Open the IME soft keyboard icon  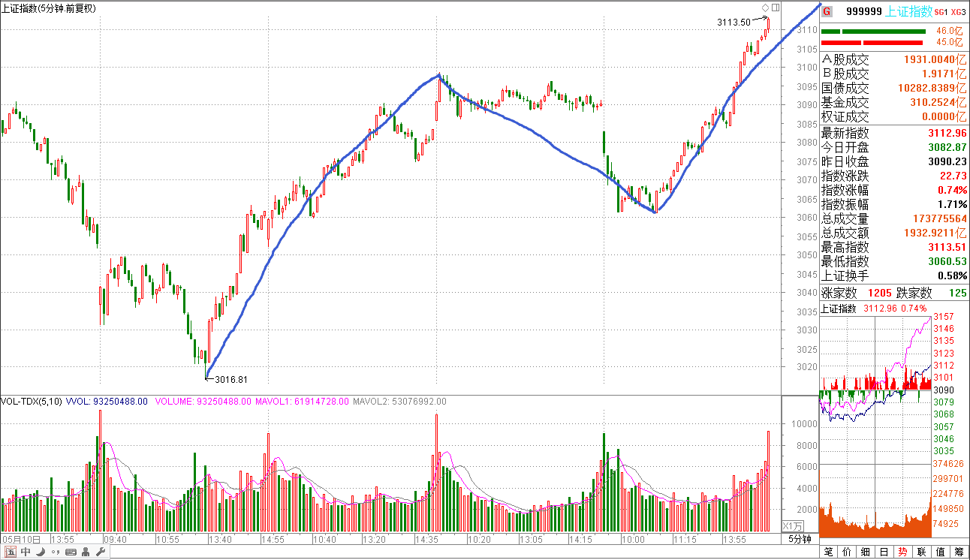click(x=71, y=552)
